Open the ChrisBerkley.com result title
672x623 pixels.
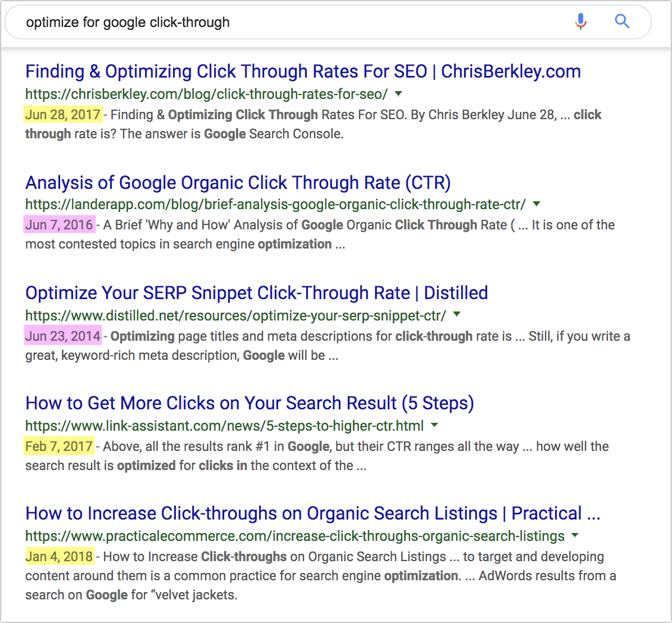point(303,71)
